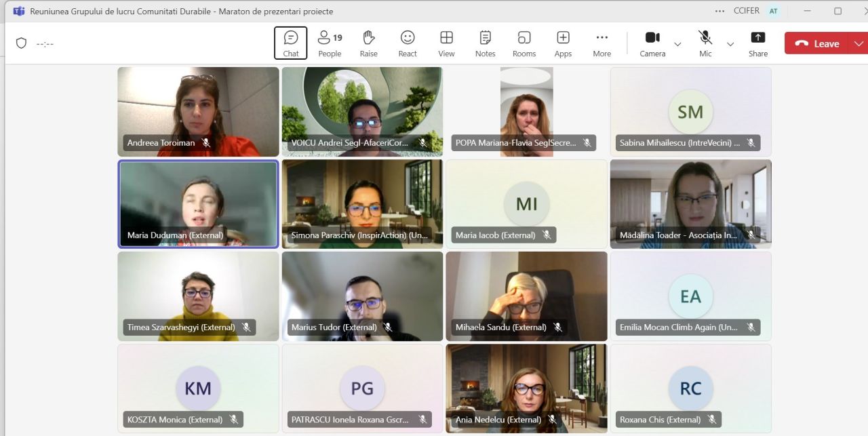The width and height of the screenshot is (868, 436).
Task: Leave the meeting
Action: (817, 43)
